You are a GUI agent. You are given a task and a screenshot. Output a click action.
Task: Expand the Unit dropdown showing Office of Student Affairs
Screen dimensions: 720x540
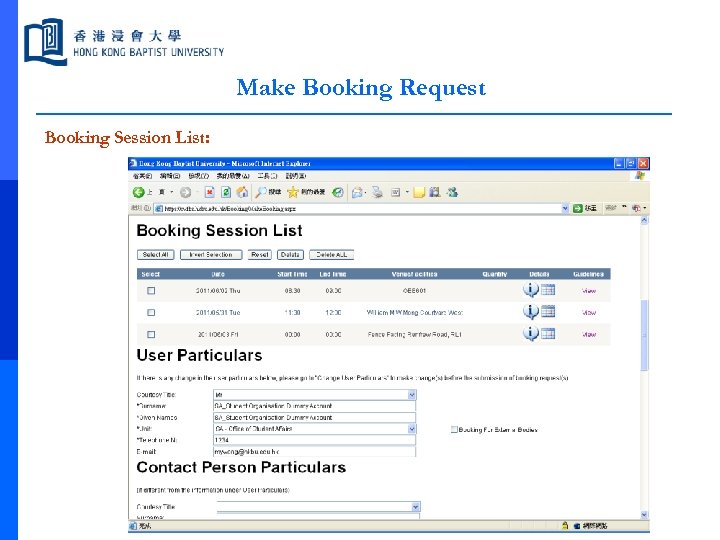pyautogui.click(x=412, y=429)
